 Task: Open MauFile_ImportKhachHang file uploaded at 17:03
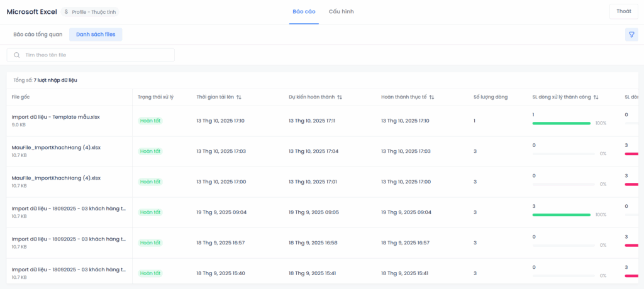56,148
